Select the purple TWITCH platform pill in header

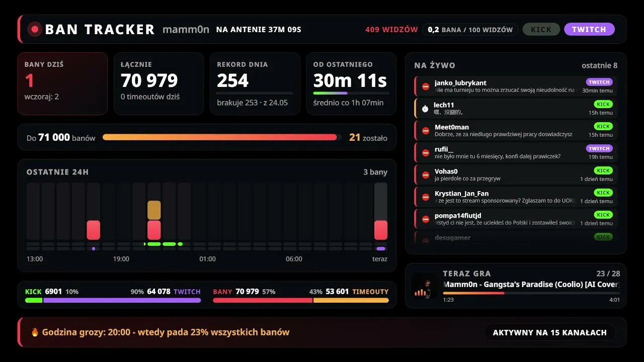click(589, 29)
